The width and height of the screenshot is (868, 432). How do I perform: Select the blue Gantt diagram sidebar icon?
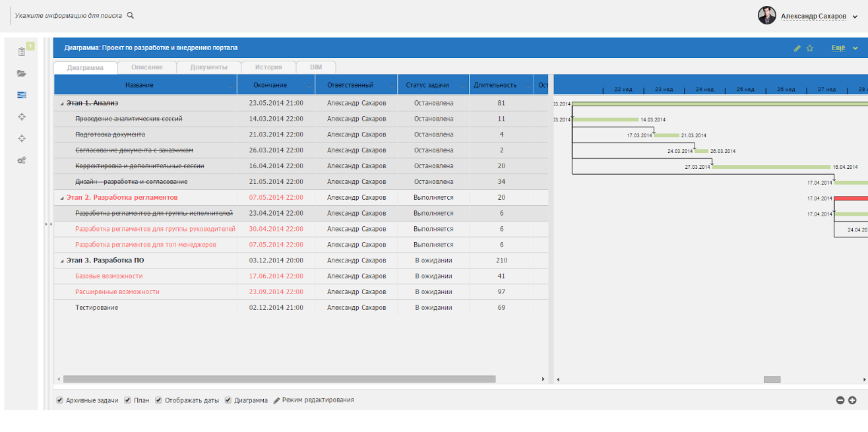[22, 95]
